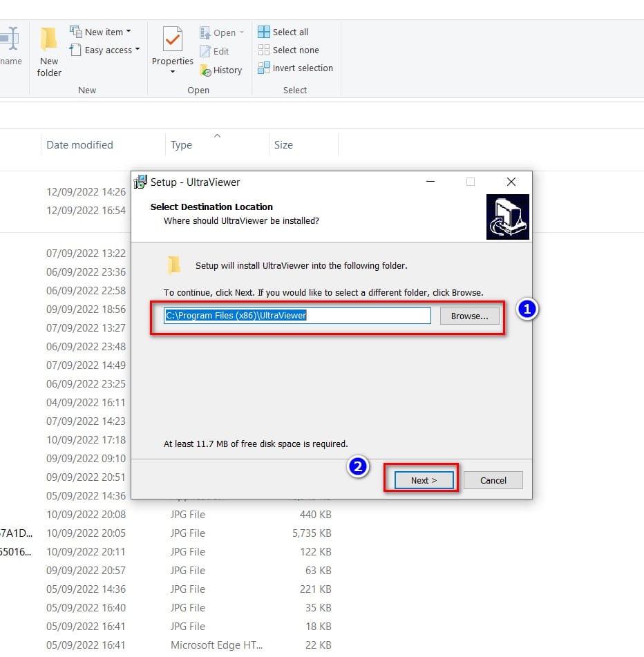Cancel the UltraViewer setup
644x657 pixels.
point(493,480)
